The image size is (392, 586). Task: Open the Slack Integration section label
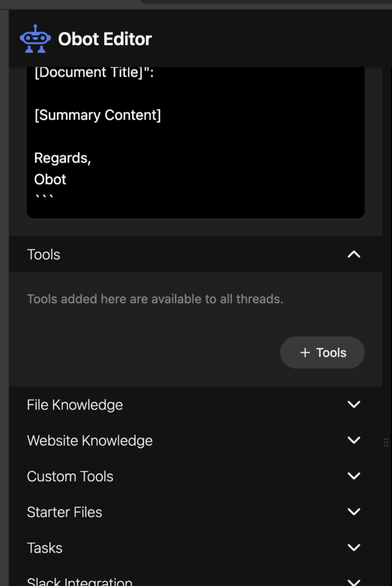click(x=80, y=581)
